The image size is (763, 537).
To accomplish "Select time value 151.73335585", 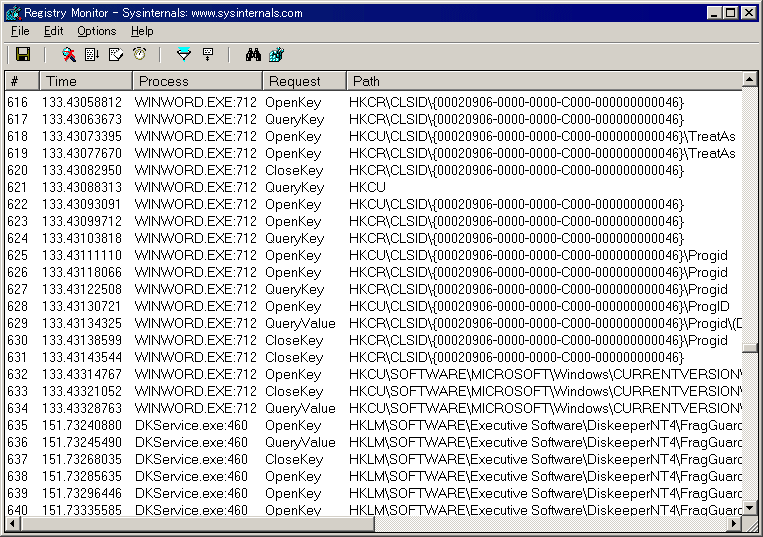I will click(82, 510).
